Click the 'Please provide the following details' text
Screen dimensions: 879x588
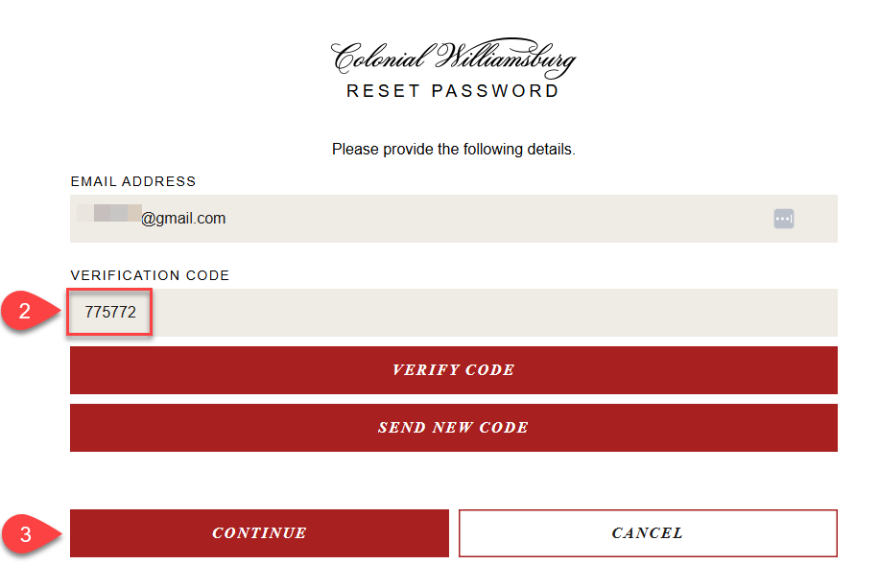click(454, 149)
